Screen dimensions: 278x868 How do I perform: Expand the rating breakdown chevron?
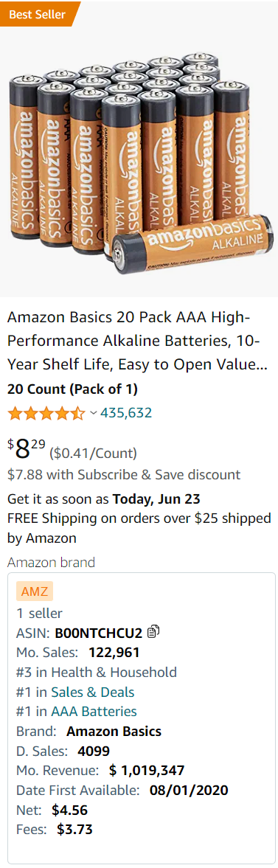pos(93,413)
